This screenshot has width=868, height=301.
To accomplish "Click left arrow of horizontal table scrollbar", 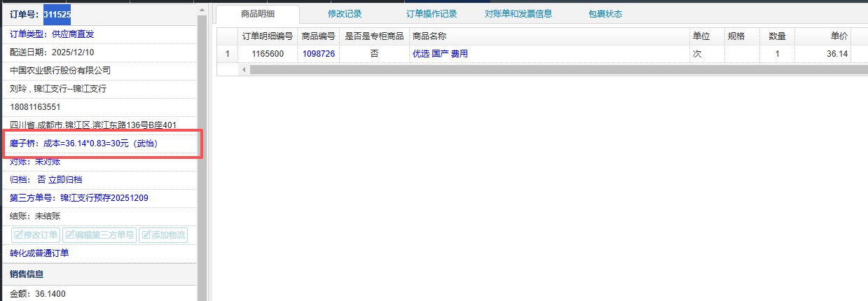I will point(244,69).
